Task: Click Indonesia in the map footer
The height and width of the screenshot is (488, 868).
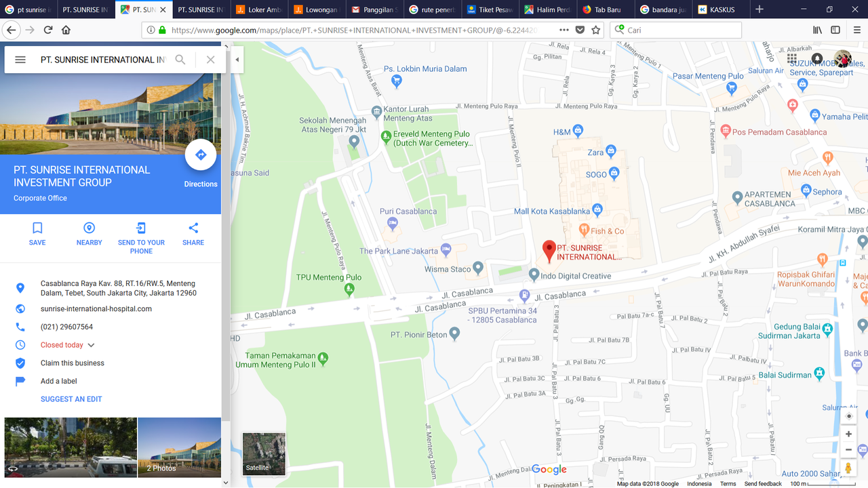Action: [x=699, y=484]
